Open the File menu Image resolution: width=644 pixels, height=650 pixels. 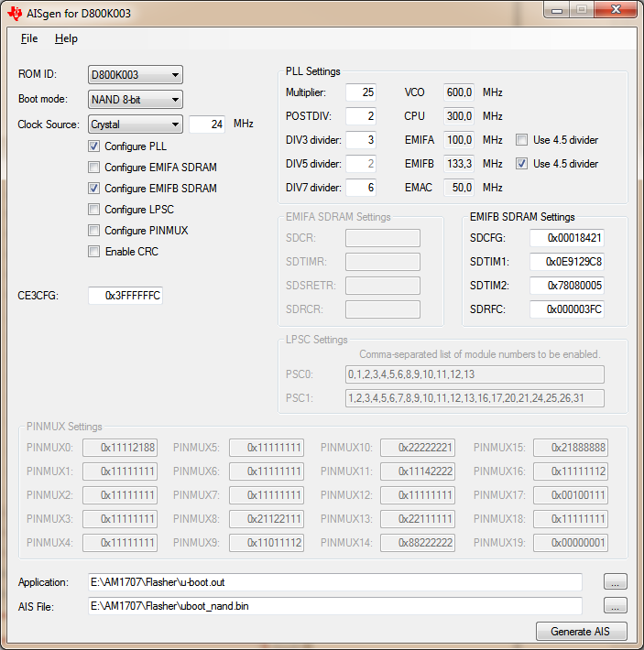[29, 38]
